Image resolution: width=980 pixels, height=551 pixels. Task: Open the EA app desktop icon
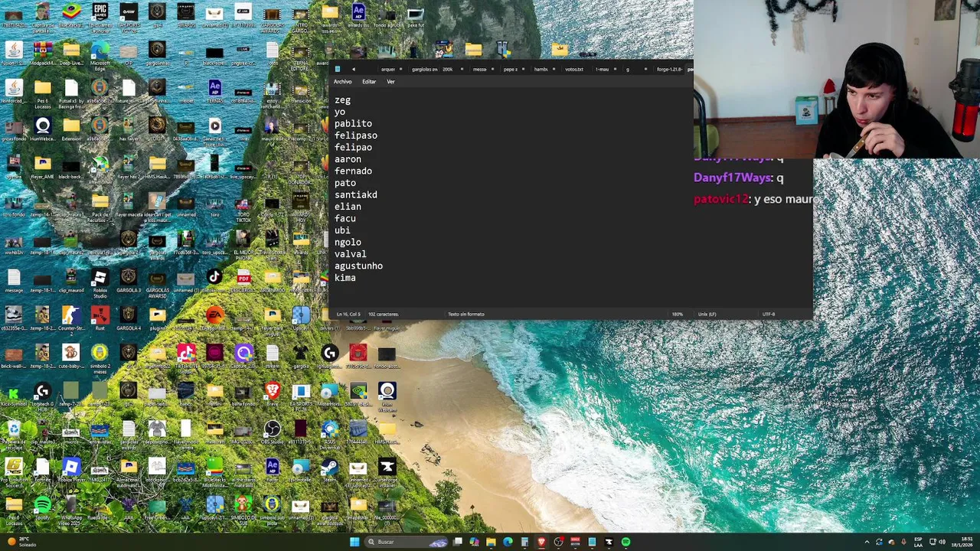(214, 318)
